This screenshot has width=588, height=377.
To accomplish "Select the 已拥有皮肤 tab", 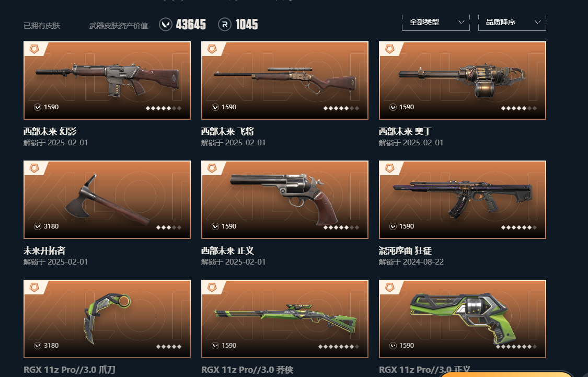I will point(42,26).
